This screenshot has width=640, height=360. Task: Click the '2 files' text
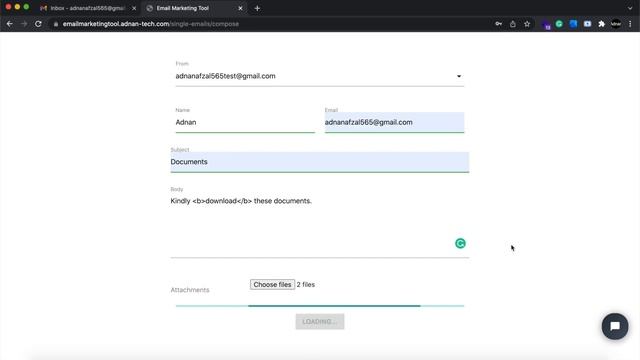[306, 284]
